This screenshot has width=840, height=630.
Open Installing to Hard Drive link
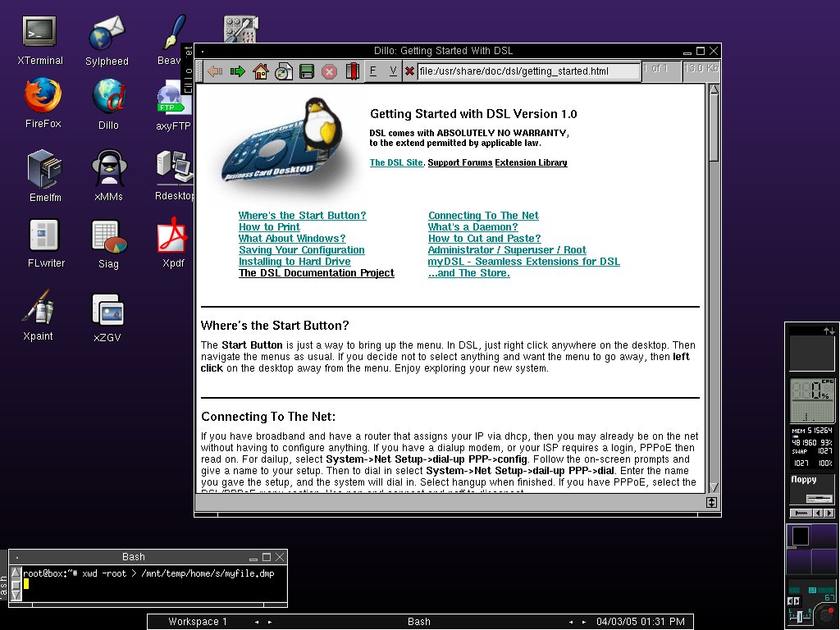point(294,262)
